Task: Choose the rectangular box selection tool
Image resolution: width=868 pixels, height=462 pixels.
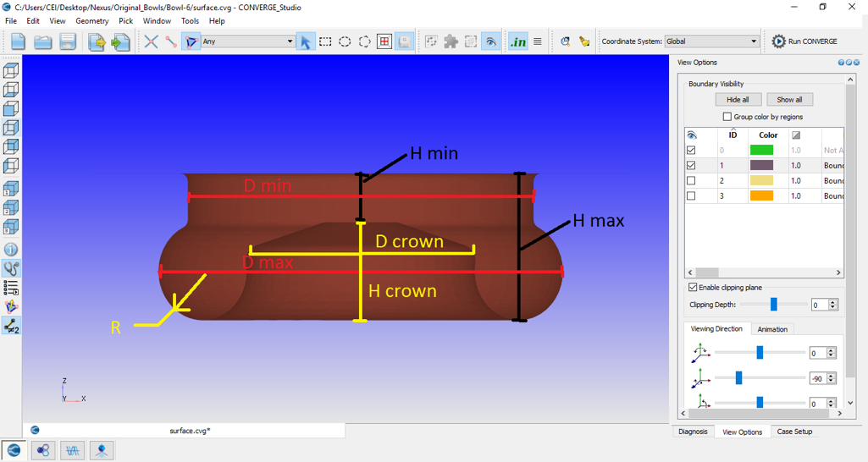Action: tap(325, 41)
